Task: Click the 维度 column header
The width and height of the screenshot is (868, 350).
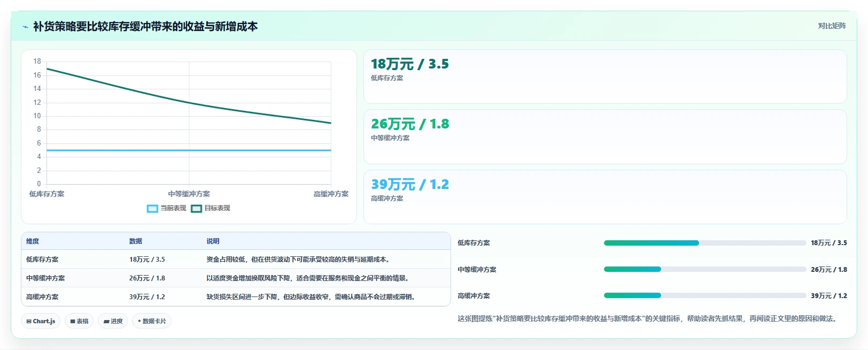Action: tap(33, 241)
